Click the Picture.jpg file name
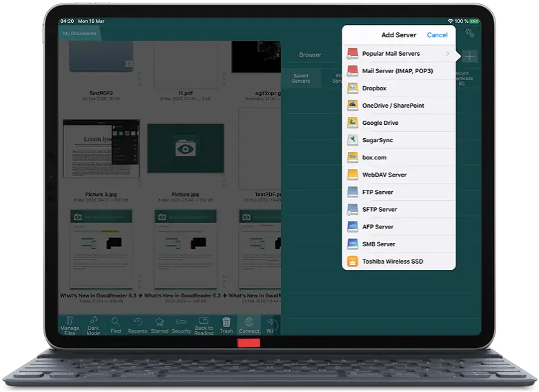Image resolution: width=539 pixels, height=392 pixels. click(x=185, y=195)
